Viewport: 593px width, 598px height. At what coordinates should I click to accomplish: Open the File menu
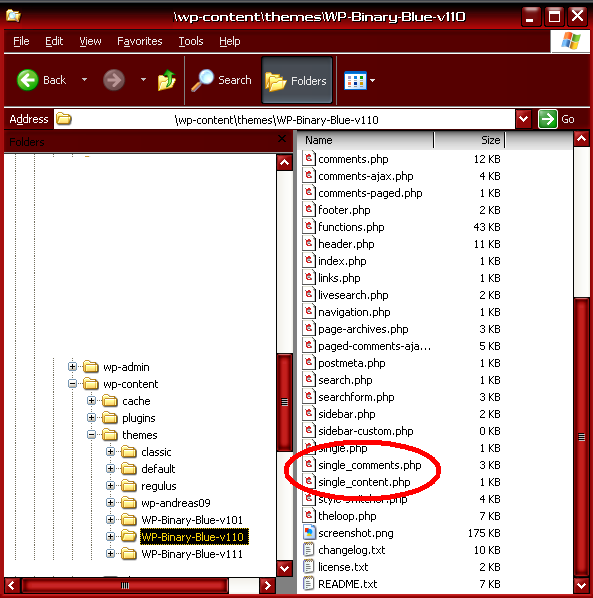click(x=21, y=41)
